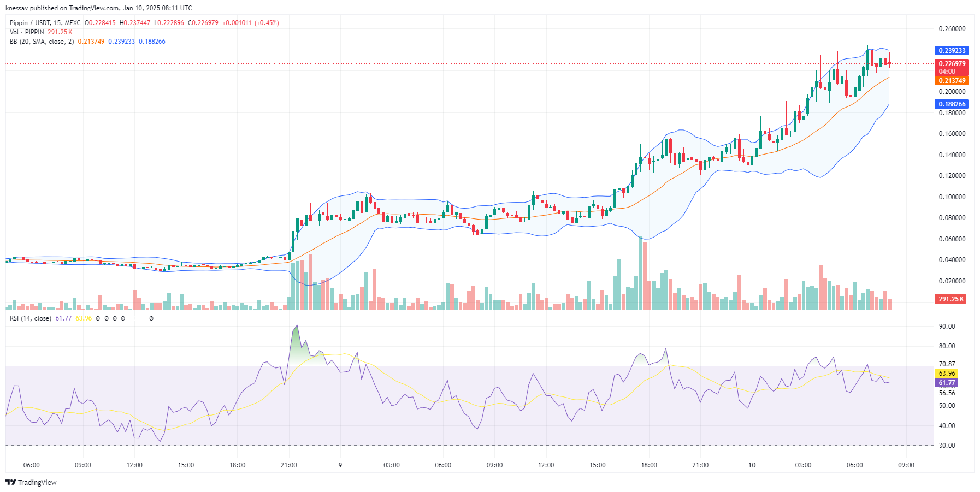The image size is (980, 492).
Task: Click the red 291.25K volume axis tag
Action: click(951, 299)
